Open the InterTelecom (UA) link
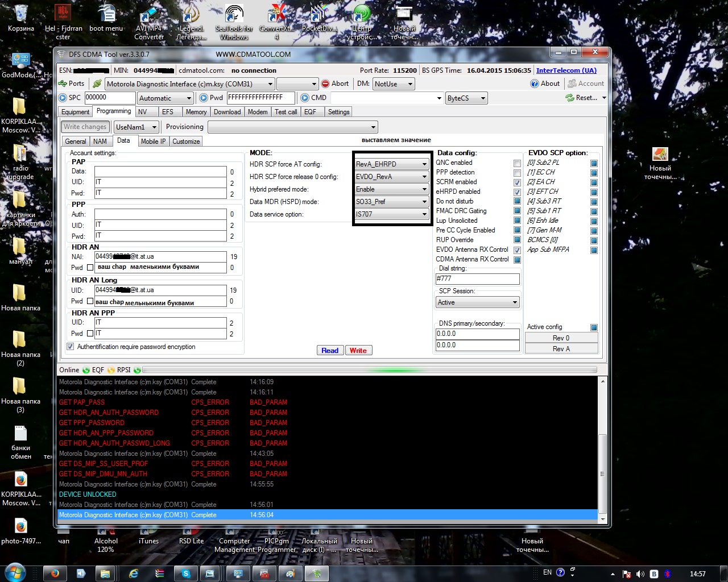728x582 pixels. click(x=566, y=70)
